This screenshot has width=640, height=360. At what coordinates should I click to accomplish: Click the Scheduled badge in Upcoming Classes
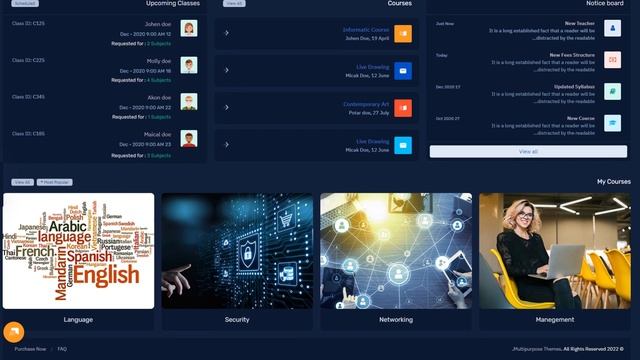[x=25, y=3]
